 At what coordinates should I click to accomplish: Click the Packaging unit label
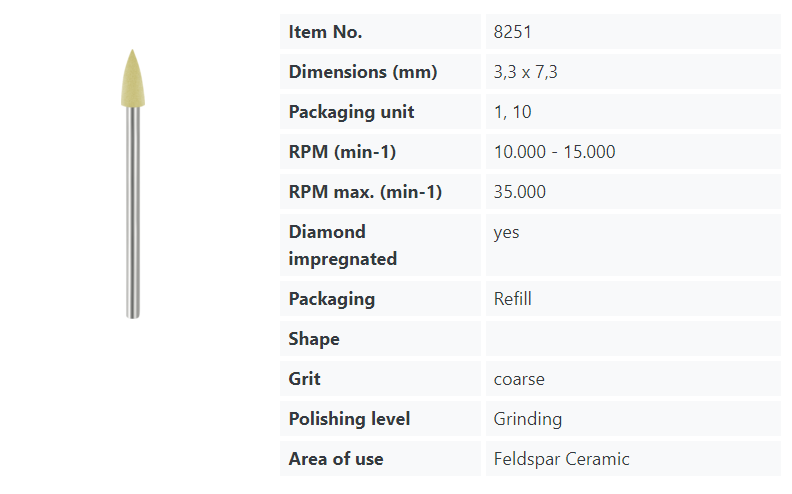click(351, 112)
